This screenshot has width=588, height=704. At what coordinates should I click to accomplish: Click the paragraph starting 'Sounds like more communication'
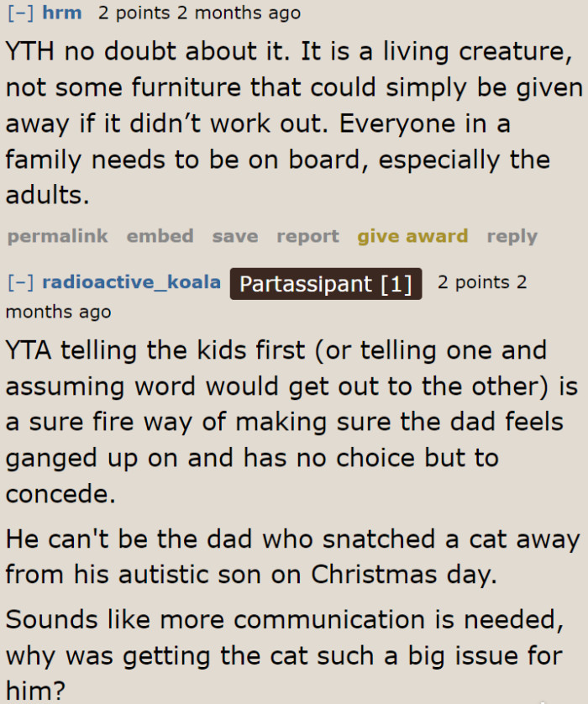coord(286,655)
